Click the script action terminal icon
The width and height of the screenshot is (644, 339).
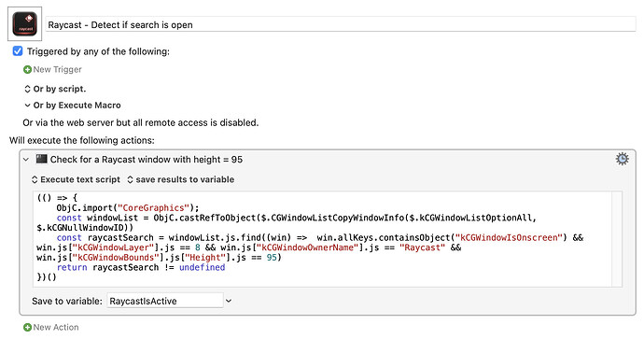click(x=41, y=159)
